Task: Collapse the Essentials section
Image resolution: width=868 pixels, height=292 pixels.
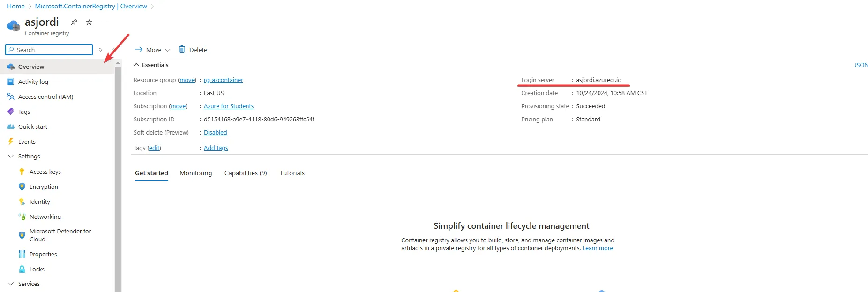Action: (x=136, y=65)
